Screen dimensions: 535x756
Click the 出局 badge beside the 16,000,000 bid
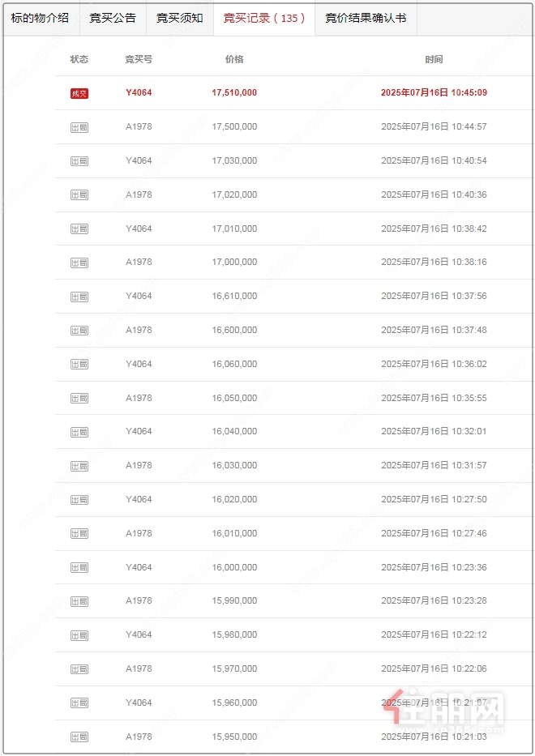click(x=79, y=567)
